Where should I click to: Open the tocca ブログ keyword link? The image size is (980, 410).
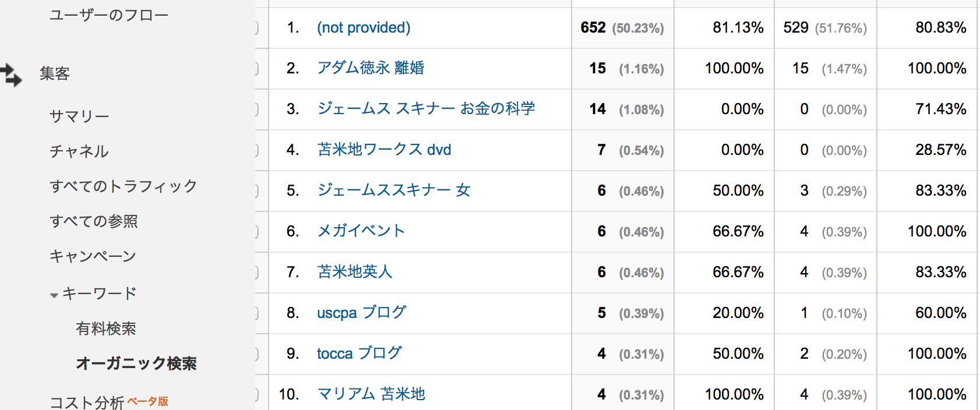pos(359,354)
